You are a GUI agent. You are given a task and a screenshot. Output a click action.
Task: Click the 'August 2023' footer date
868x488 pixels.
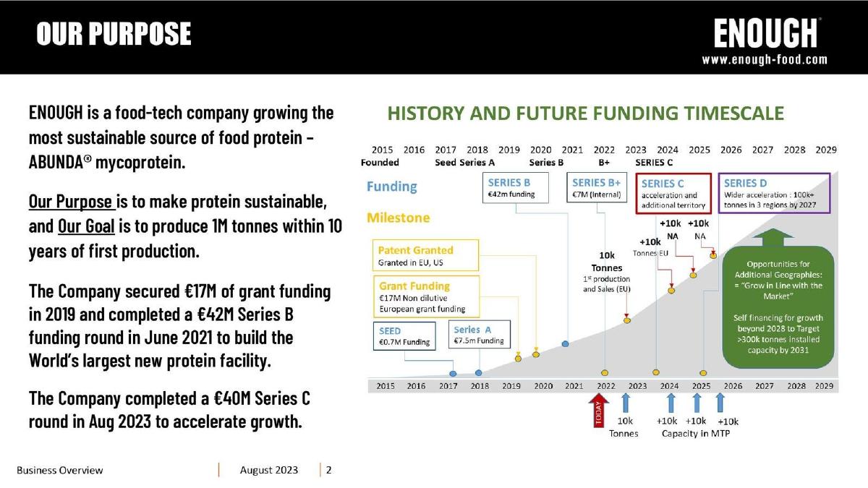pos(269,470)
